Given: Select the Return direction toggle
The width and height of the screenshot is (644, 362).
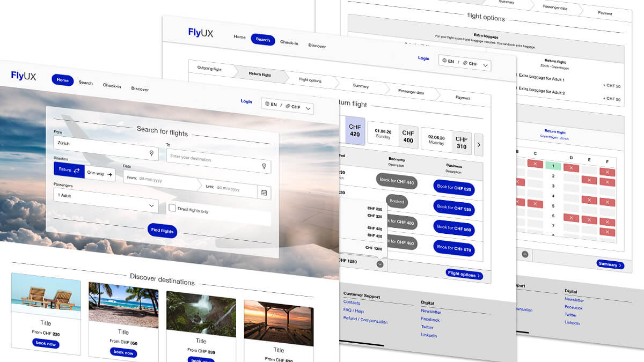Looking at the screenshot, I should [69, 169].
